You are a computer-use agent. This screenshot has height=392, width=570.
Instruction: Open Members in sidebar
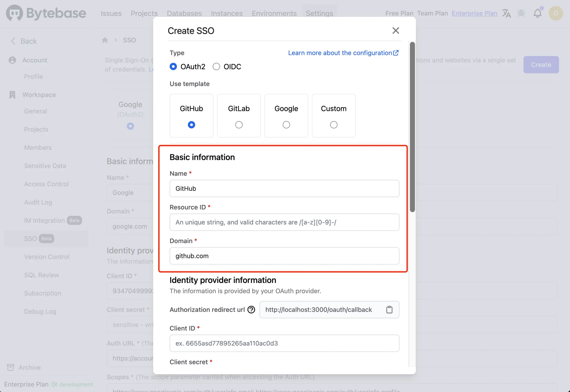[x=38, y=147]
